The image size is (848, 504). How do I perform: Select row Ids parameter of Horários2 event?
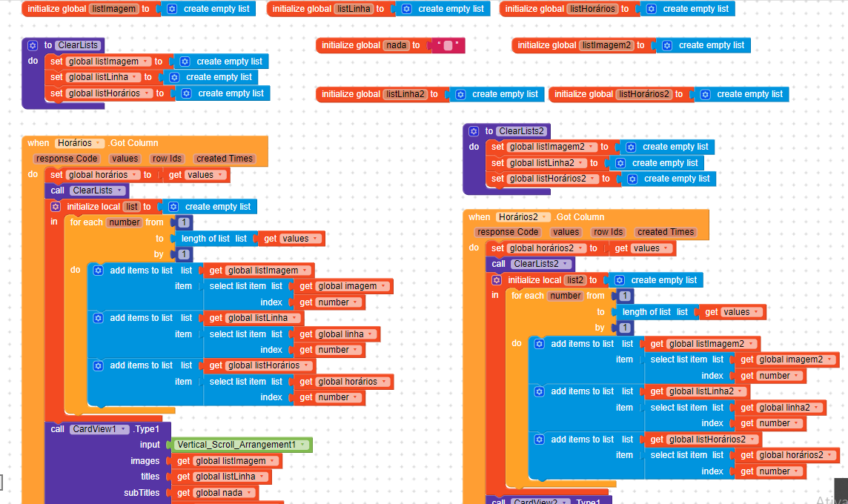608,233
